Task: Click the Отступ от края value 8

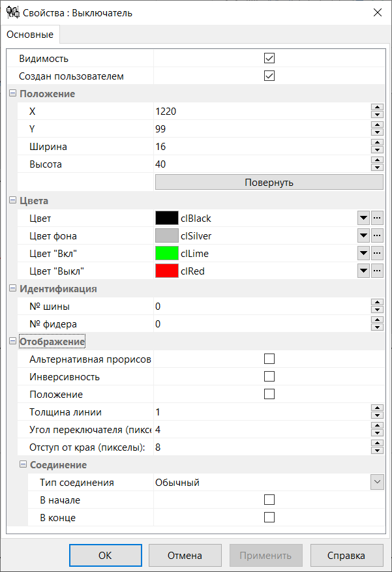Action: [x=262, y=447]
